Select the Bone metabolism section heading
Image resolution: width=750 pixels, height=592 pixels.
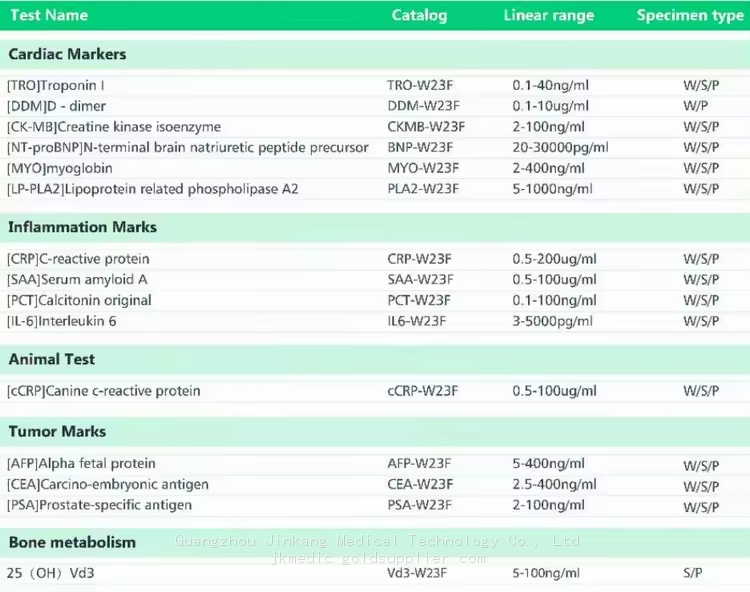coord(72,542)
